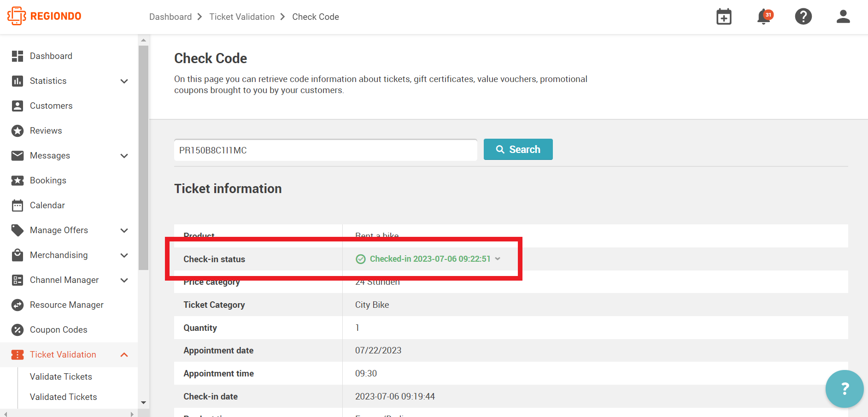868x417 pixels.
Task: Click the Coupon Codes percent icon
Action: tap(18, 330)
